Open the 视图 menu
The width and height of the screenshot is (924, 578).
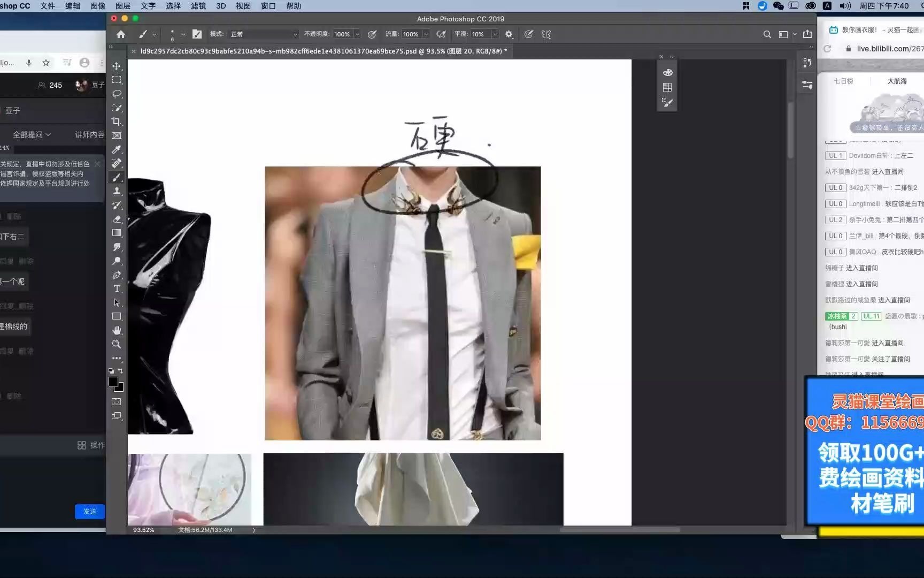(243, 6)
